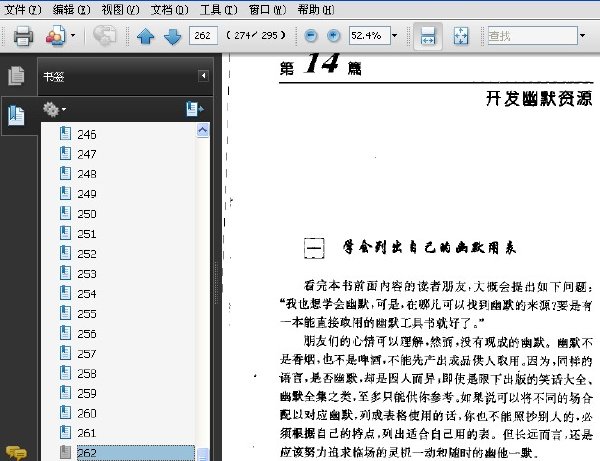
Task: Open bookmark options gear dropdown
Action: 54,109
